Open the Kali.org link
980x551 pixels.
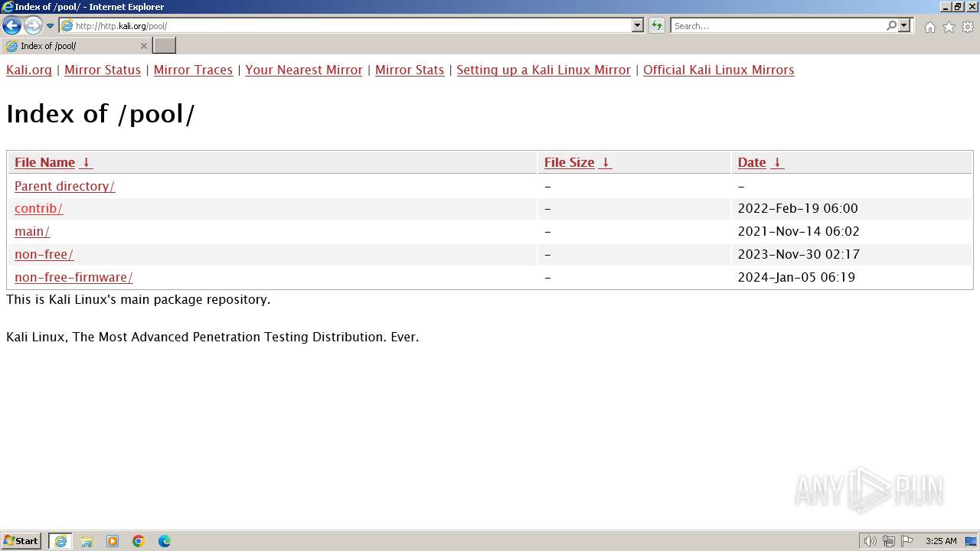click(29, 70)
